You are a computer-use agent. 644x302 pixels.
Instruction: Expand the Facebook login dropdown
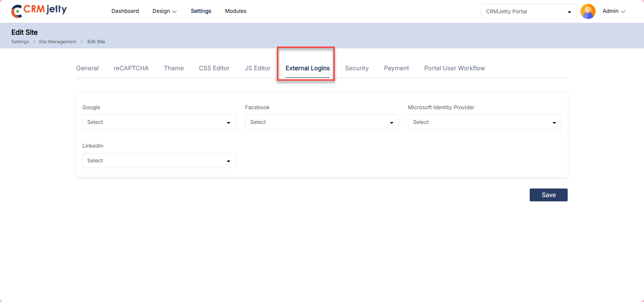322,122
